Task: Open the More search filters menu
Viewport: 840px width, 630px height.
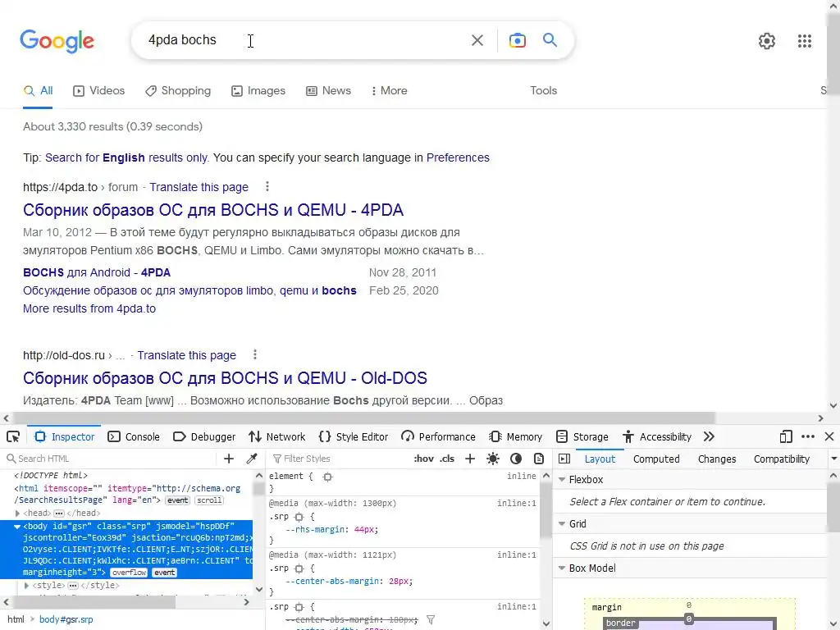Action: (x=389, y=90)
